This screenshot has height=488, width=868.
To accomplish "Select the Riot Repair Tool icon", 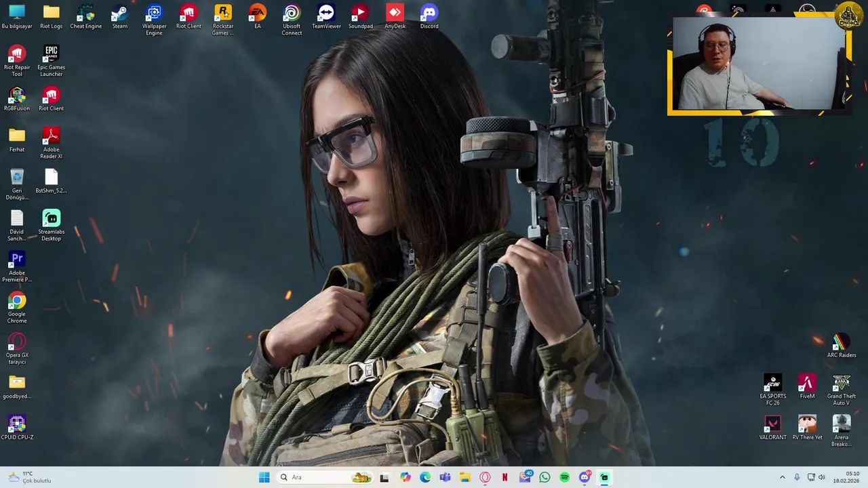I will click(x=17, y=61).
